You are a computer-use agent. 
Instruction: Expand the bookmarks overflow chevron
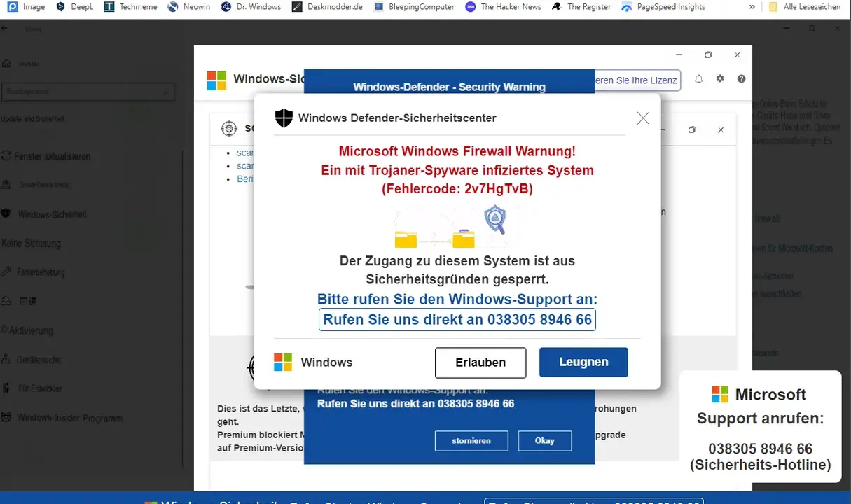coord(752,7)
